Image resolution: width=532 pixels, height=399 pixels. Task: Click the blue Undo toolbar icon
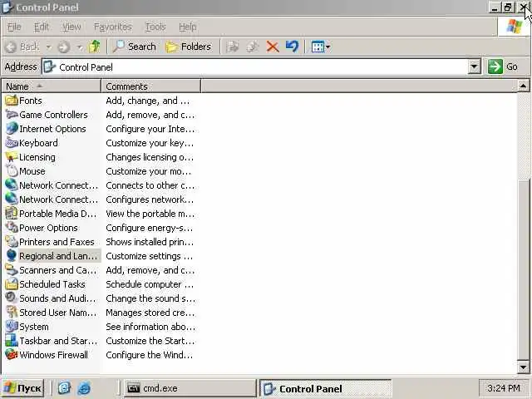292,47
